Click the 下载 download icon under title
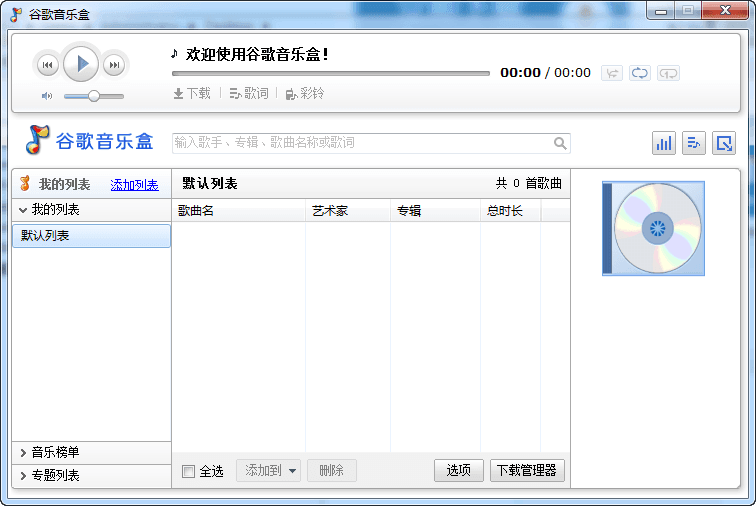The image size is (756, 506). tap(192, 93)
